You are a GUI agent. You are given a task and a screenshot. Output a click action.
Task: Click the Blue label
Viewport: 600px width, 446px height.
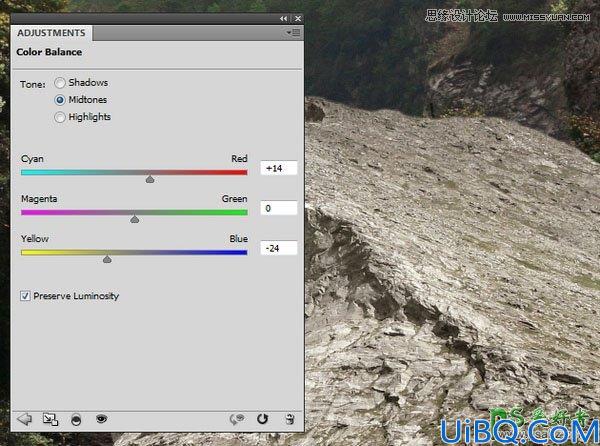pos(238,239)
